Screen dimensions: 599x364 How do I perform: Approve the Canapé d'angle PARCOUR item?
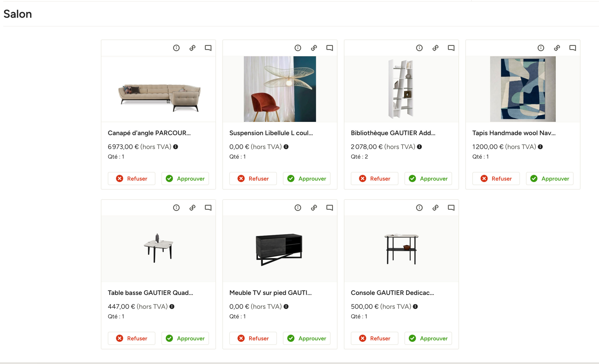(185, 178)
